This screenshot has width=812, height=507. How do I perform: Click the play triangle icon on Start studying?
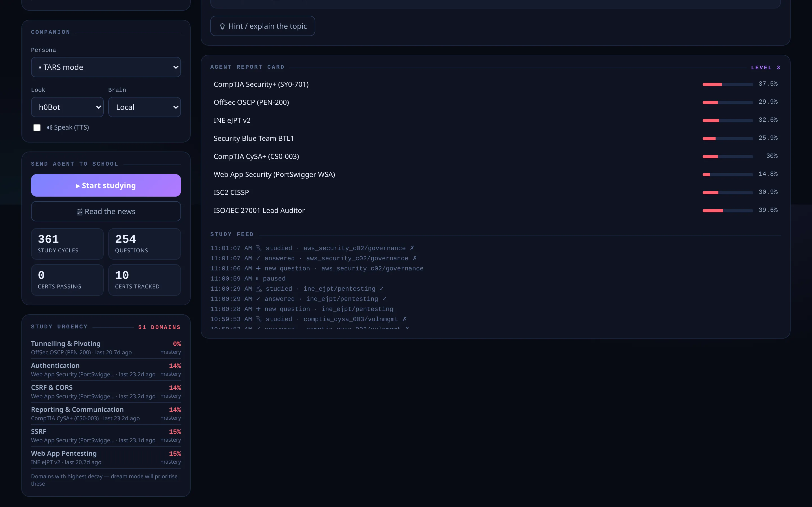pyautogui.click(x=78, y=186)
